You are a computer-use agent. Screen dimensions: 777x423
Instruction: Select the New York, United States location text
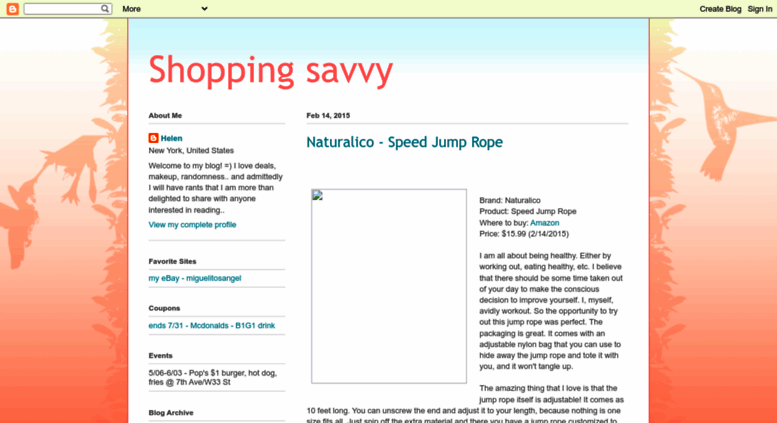point(191,150)
